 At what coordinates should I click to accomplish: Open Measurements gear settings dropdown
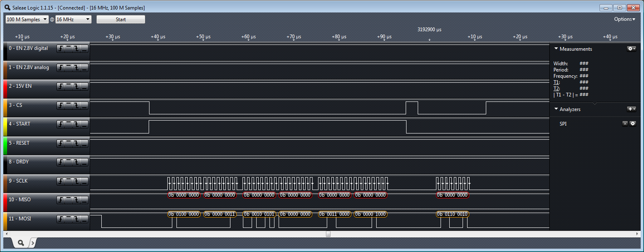tap(631, 49)
